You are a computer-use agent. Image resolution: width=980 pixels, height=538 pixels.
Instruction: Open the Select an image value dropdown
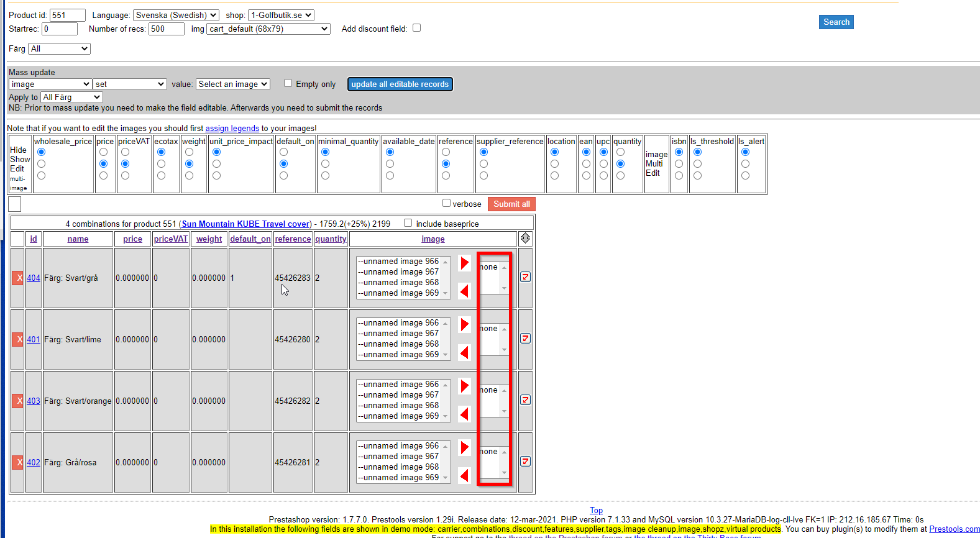coord(233,84)
